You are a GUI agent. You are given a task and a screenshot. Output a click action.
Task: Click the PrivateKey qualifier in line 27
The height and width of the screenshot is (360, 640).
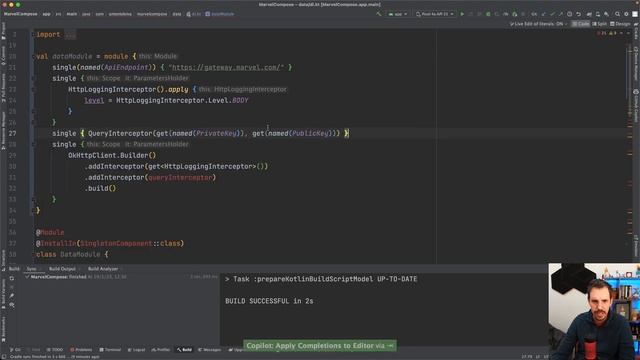[216, 133]
